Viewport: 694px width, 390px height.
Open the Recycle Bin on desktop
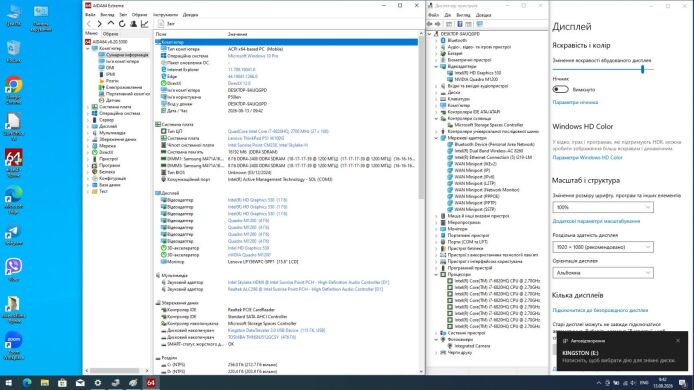click(x=13, y=51)
